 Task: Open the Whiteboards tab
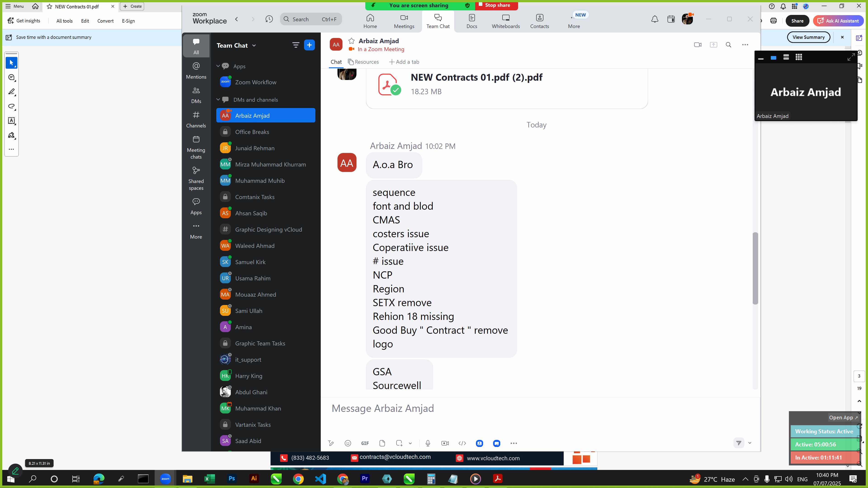(x=505, y=21)
